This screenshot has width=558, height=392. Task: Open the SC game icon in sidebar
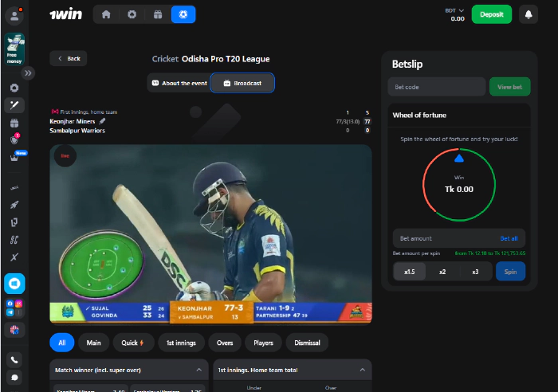[x=14, y=240]
